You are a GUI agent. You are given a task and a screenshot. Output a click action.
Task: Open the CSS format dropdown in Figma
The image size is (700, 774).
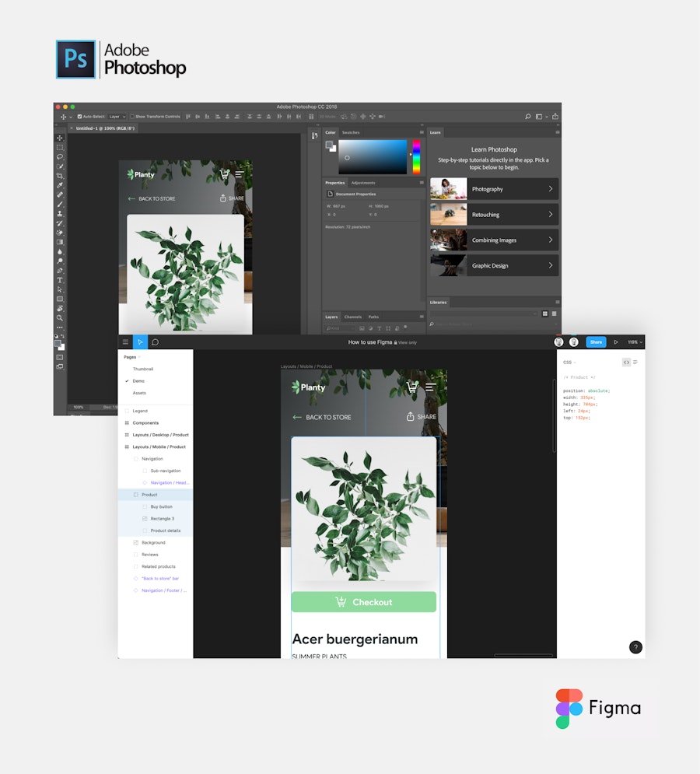(x=569, y=362)
